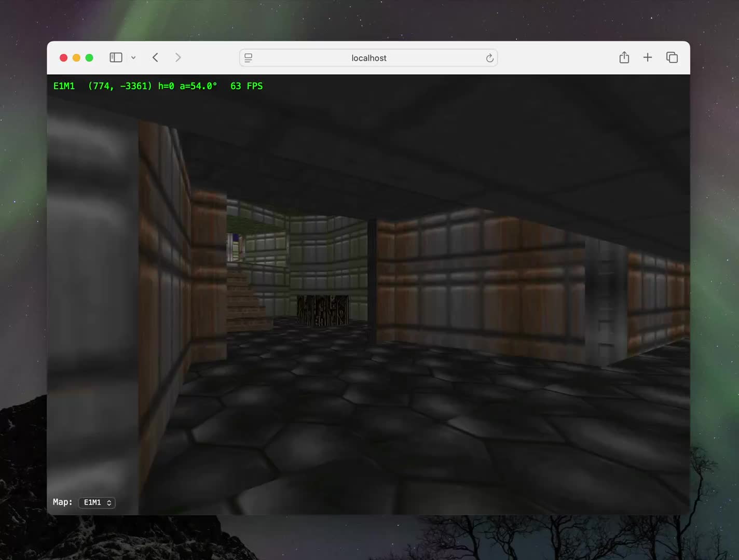Screen dimensions: 739x560
Task: Go forward with the right arrow
Action: tap(178, 58)
